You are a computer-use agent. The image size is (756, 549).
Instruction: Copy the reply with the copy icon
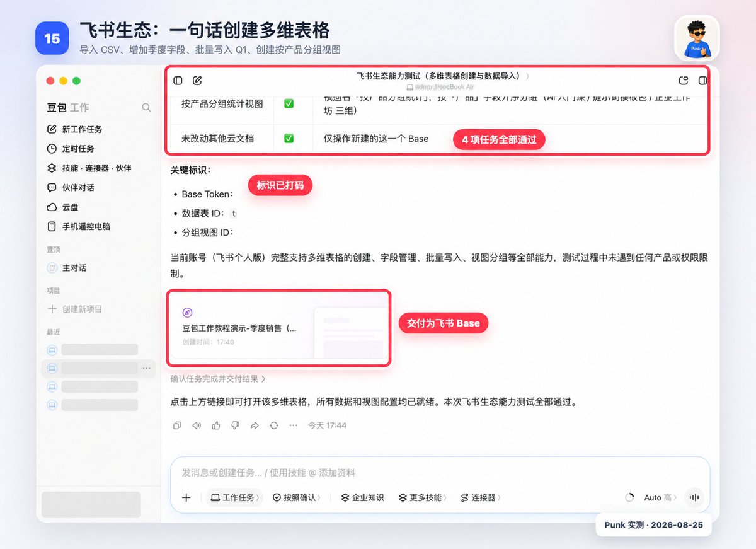point(177,425)
